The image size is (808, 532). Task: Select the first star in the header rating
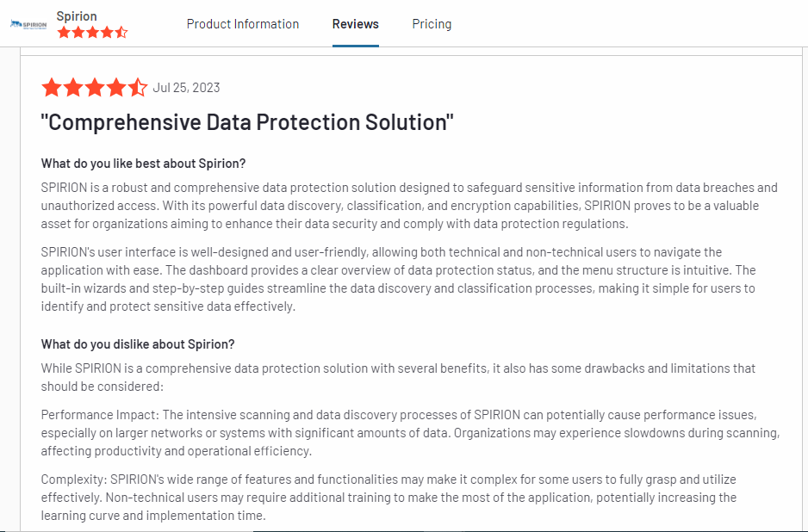pyautogui.click(x=63, y=31)
